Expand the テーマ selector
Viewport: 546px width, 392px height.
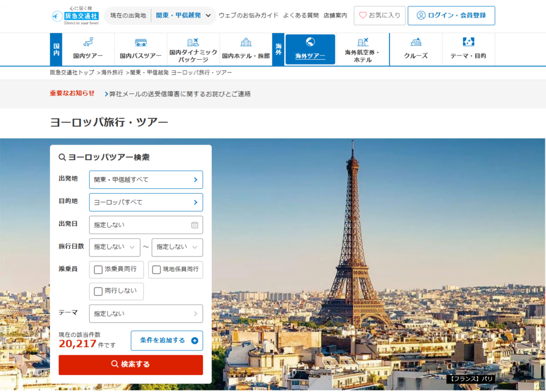pyautogui.click(x=146, y=314)
